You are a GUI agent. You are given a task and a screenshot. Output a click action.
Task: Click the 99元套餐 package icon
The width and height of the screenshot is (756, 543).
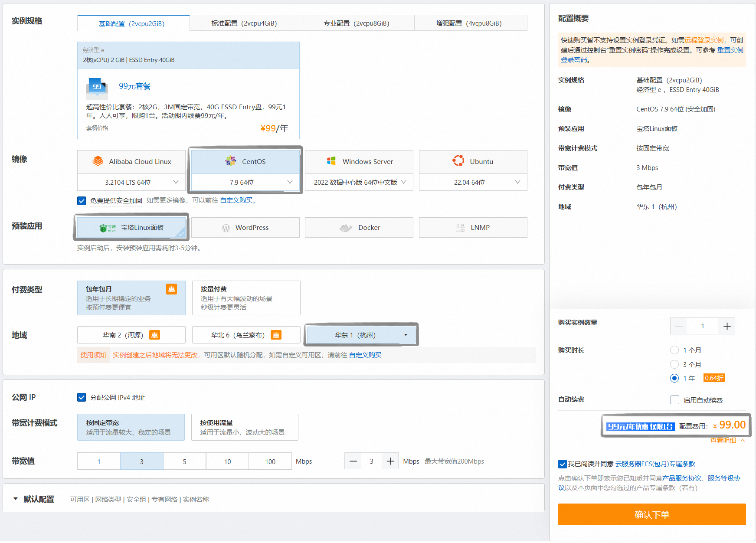(x=97, y=88)
